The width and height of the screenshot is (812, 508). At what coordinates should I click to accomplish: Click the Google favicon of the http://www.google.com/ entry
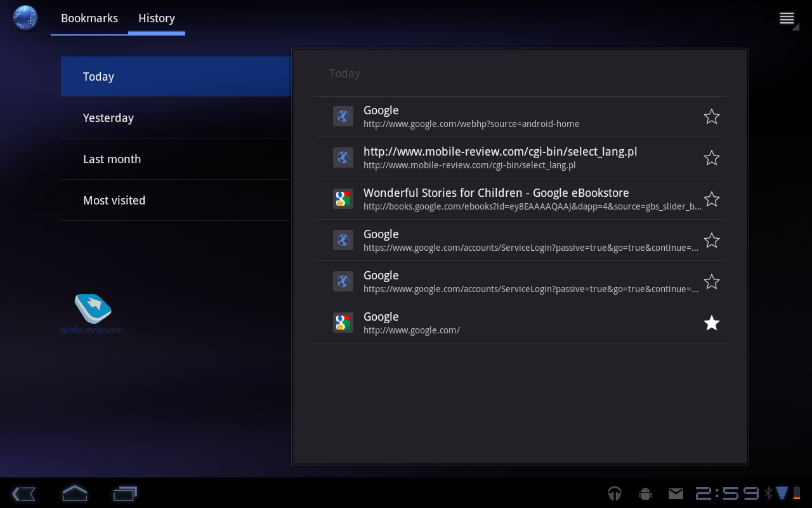click(x=343, y=323)
